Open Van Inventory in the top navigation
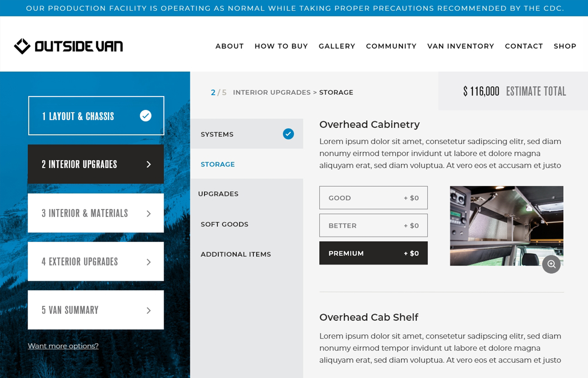This screenshot has height=378, width=588. coord(460,46)
